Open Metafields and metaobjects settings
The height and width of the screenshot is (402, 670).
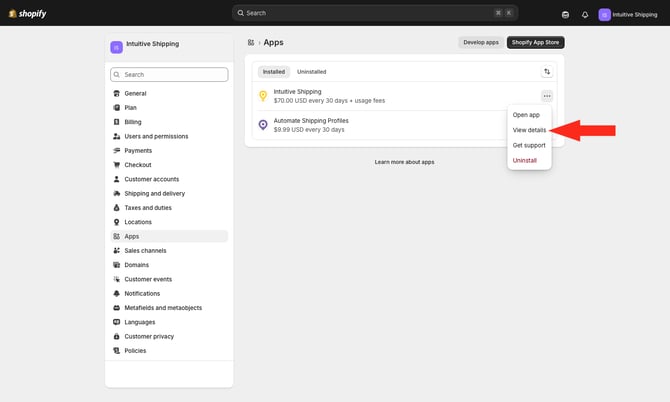(x=169, y=308)
